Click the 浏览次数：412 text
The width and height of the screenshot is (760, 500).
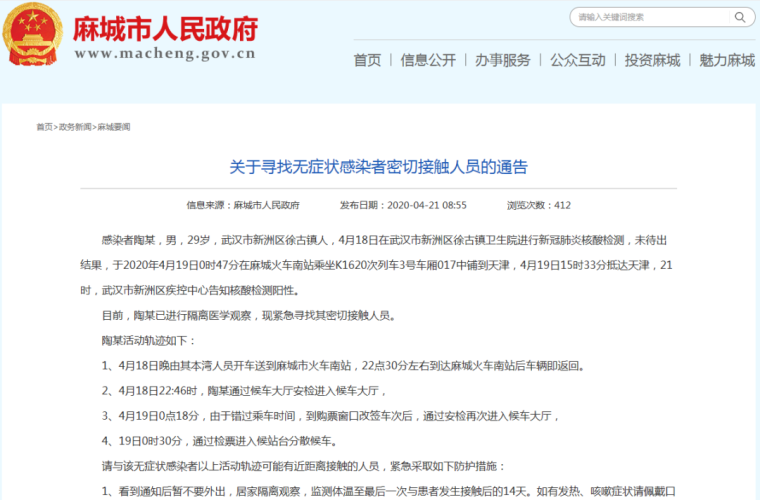coord(539,205)
